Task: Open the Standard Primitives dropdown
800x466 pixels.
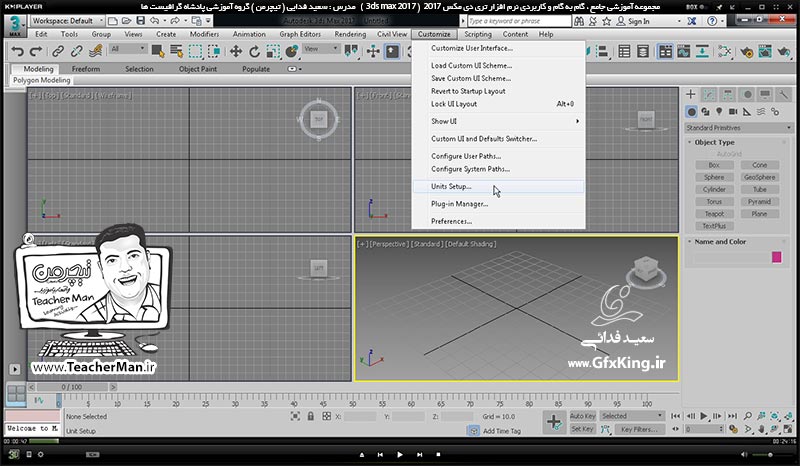Action: [x=739, y=128]
